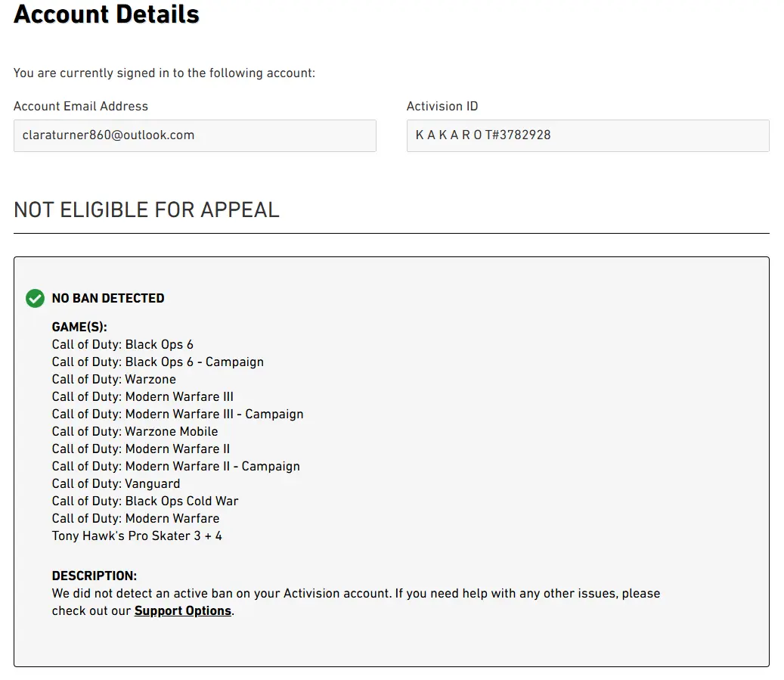This screenshot has height=680, width=784.
Task: Select Call of Duty: Vanguard entry
Action: click(116, 483)
